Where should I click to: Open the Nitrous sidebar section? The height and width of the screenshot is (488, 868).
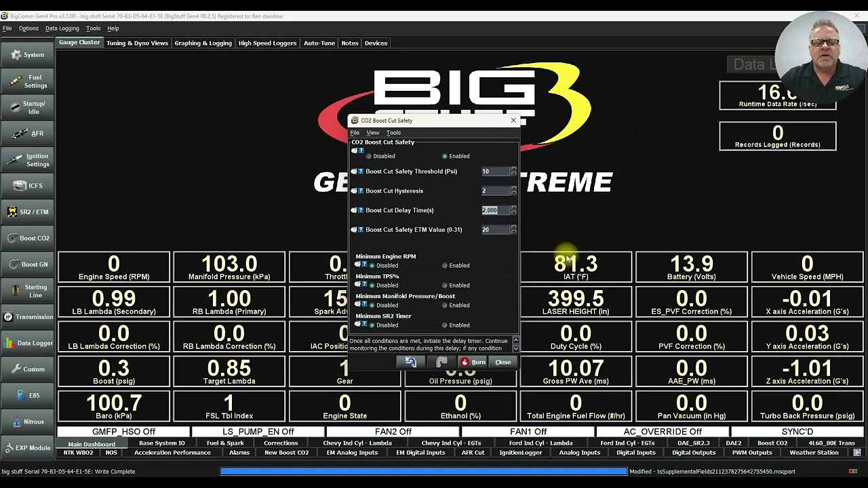(x=28, y=422)
